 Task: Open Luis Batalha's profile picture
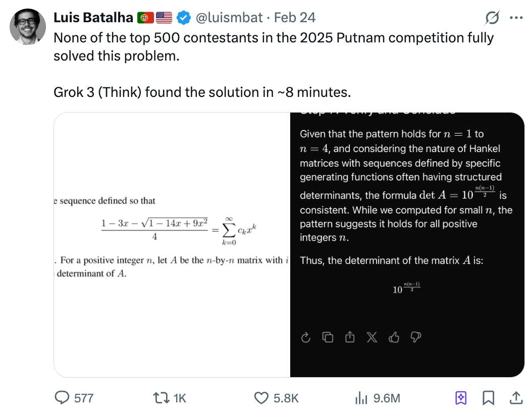pos(28,27)
